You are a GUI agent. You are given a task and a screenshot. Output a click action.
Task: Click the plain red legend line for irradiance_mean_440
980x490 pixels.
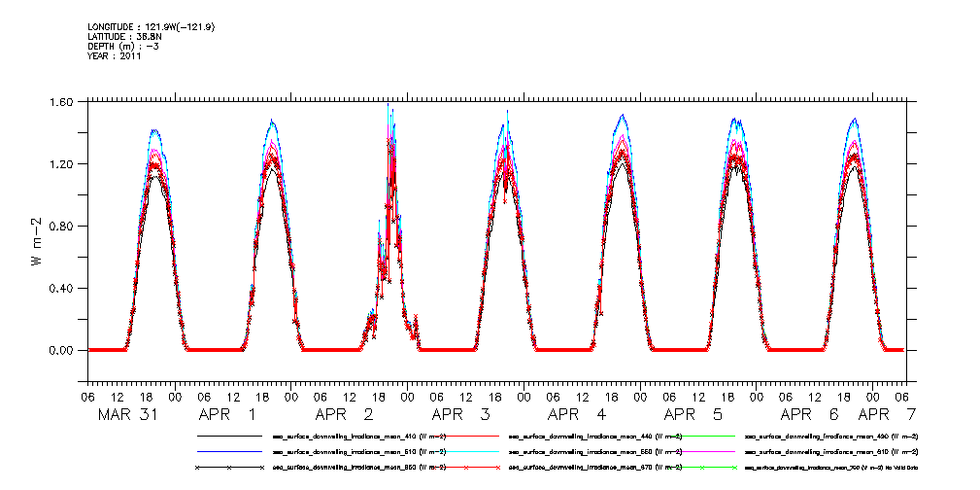click(x=465, y=436)
